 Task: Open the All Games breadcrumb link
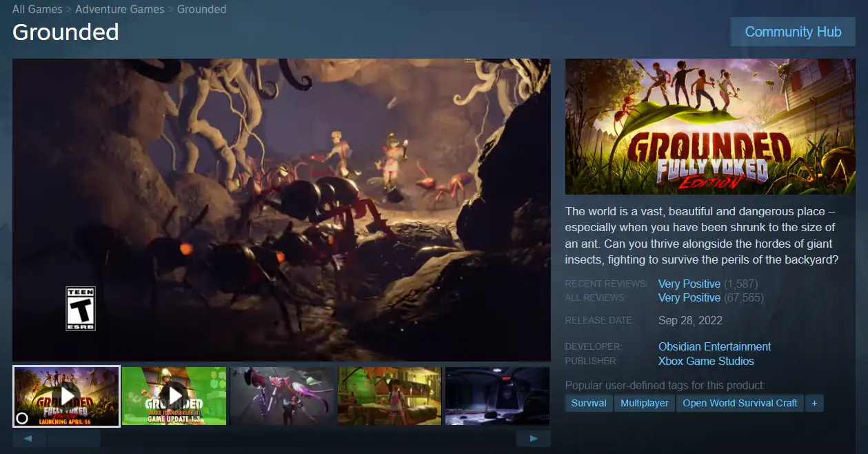(x=37, y=10)
